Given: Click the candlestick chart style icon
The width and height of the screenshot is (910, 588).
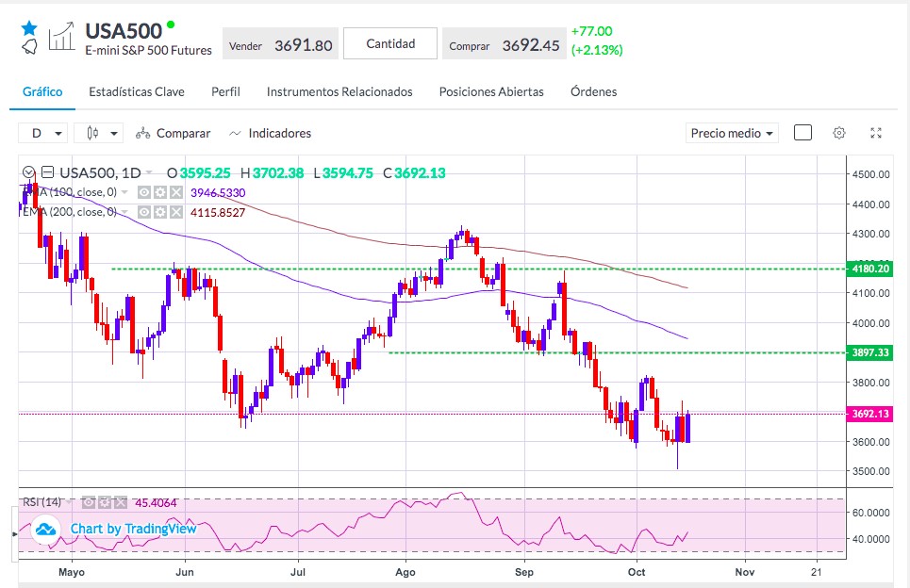Looking at the screenshot, I should [92, 134].
